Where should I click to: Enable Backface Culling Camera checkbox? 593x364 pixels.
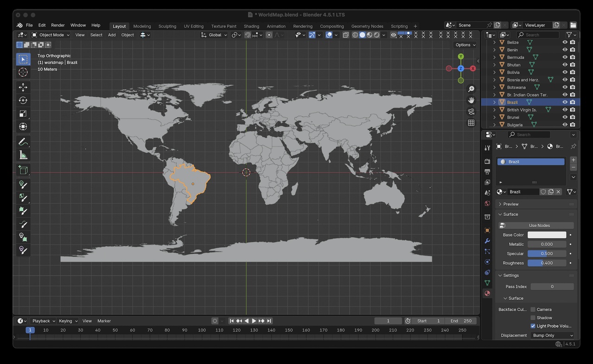pos(533,309)
